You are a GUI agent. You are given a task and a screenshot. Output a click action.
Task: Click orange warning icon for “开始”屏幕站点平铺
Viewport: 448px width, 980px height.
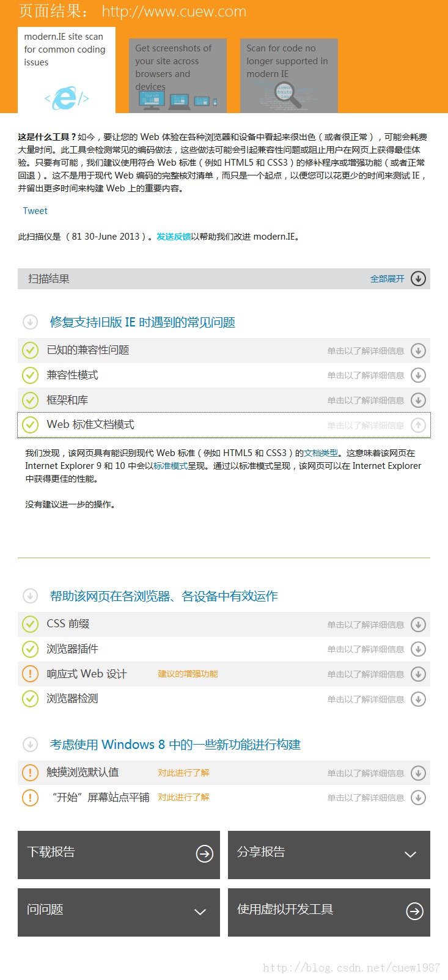(x=30, y=798)
